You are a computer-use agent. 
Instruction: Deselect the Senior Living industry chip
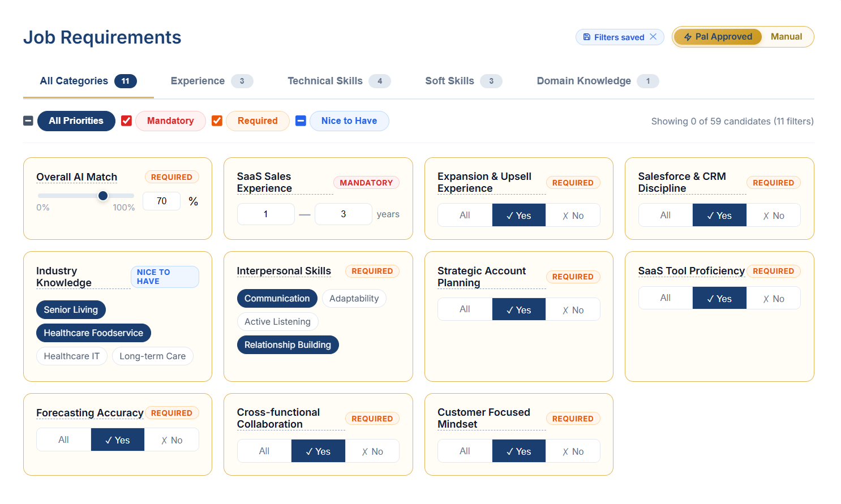[71, 309]
